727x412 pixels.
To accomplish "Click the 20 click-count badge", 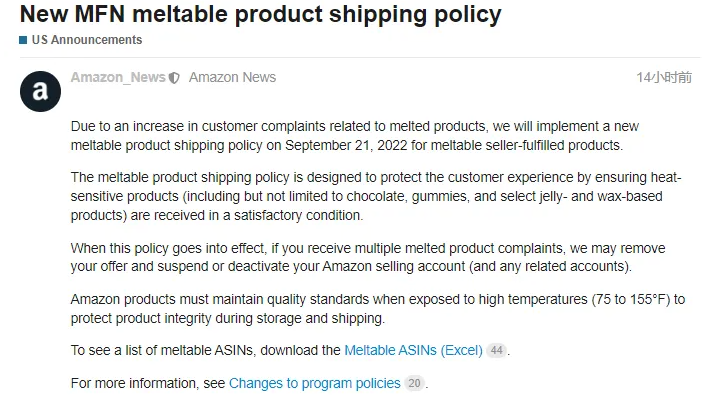I will (x=415, y=383).
